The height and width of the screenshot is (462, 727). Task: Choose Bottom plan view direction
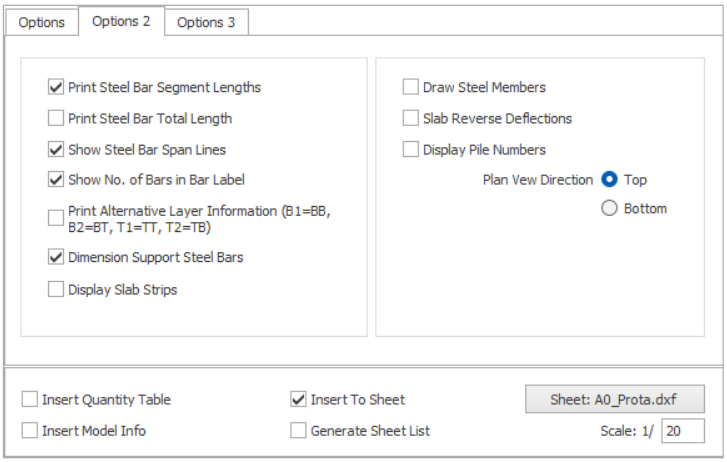[x=609, y=209]
